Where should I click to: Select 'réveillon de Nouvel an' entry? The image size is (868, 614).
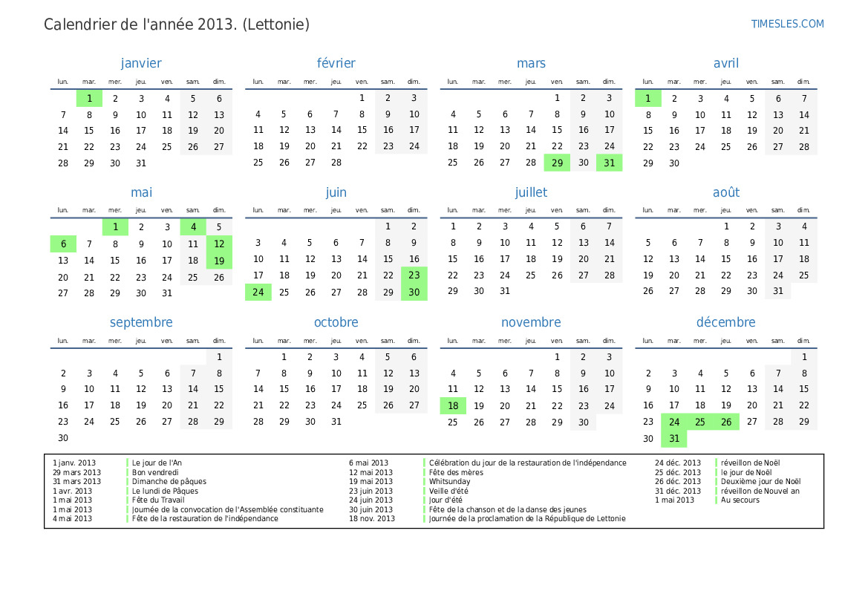[760, 491]
